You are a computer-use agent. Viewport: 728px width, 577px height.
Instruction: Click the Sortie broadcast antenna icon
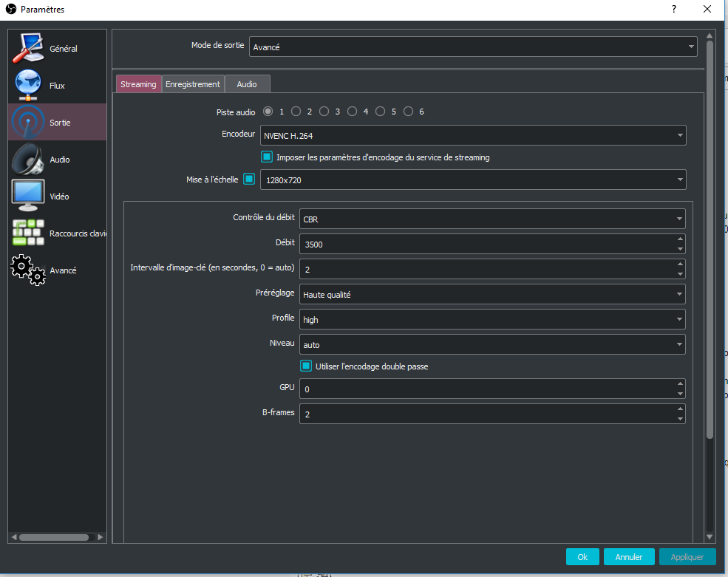(28, 123)
